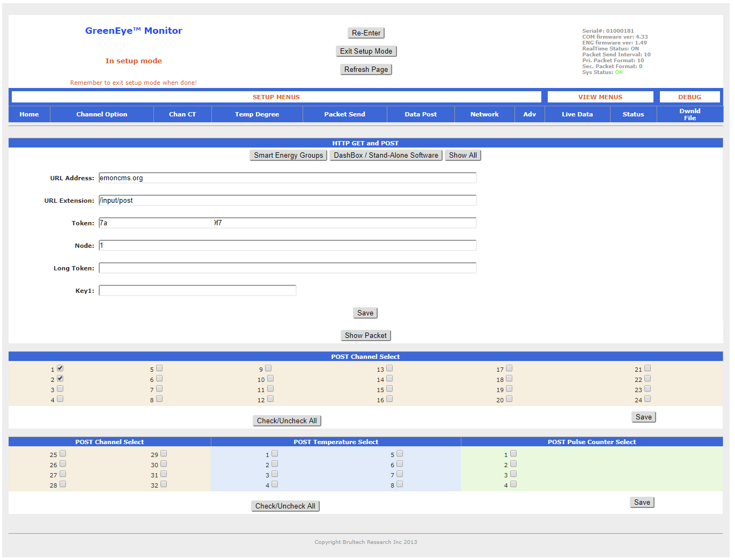Enable POST Temperature 5 checkbox

pos(400,454)
